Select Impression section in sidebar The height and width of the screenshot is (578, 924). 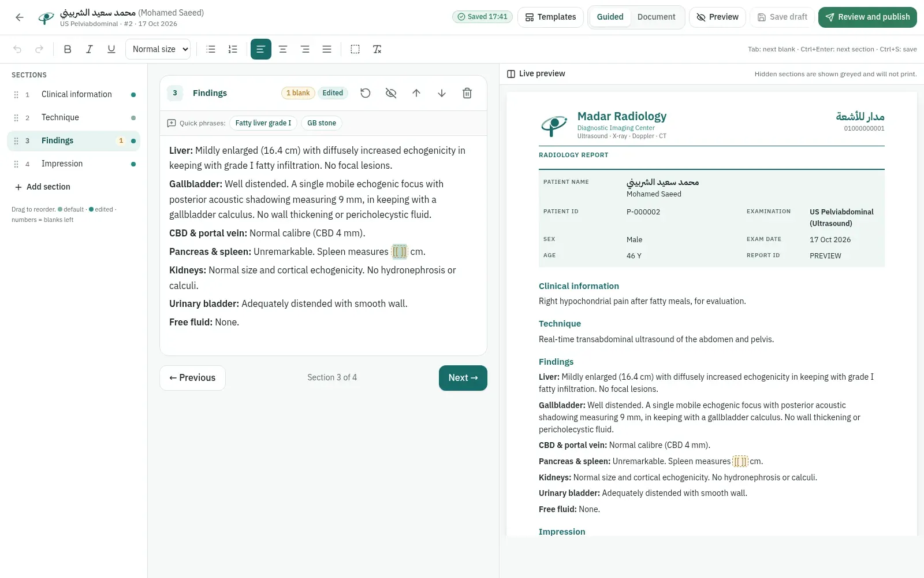(x=74, y=164)
